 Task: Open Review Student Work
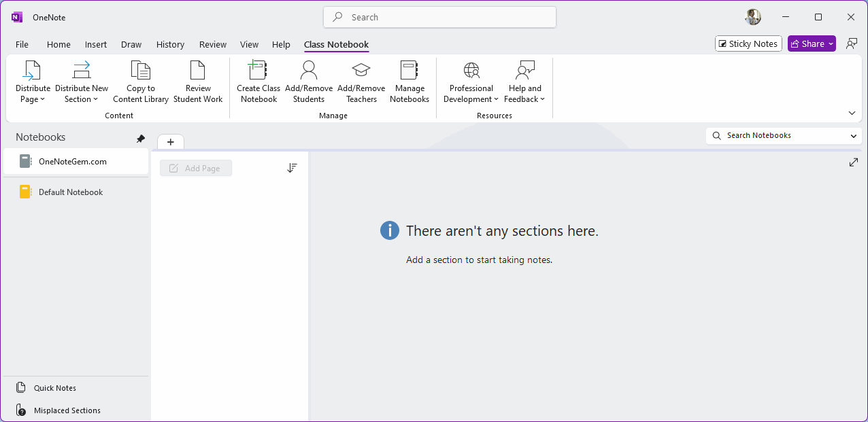[x=198, y=82]
